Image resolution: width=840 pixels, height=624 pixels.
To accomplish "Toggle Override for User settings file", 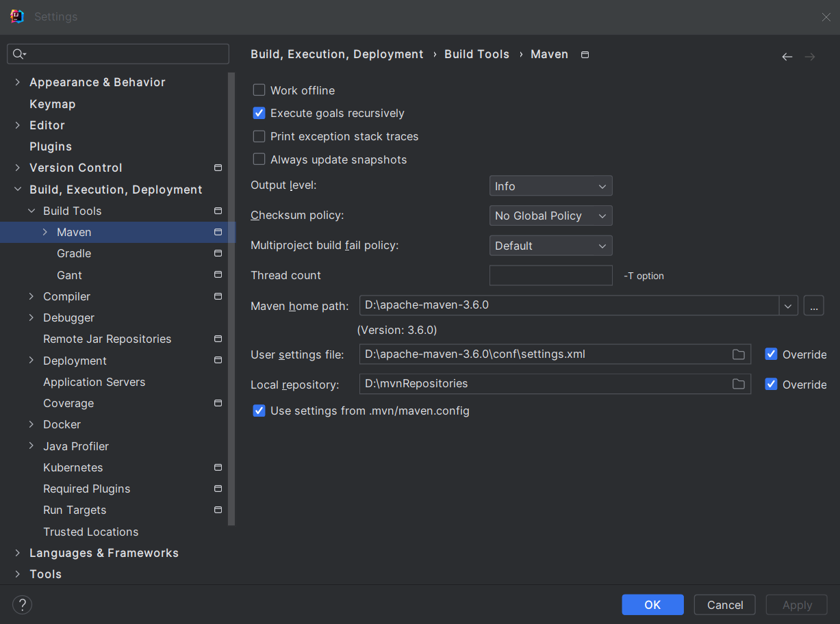I will (x=771, y=354).
